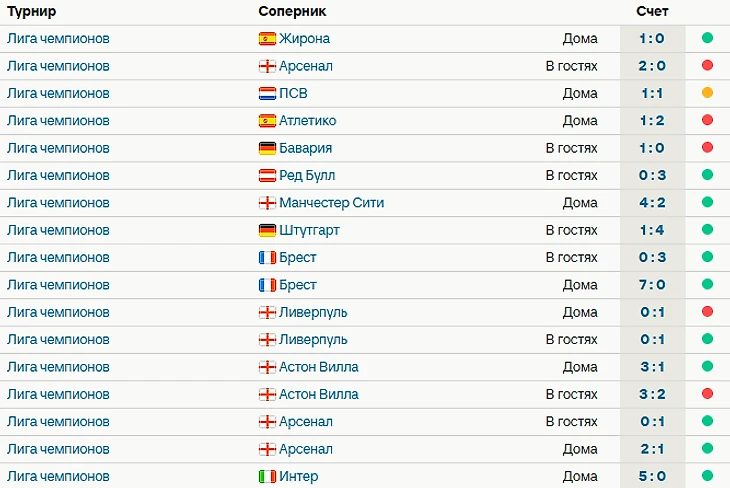Open the Манчестер Сити opponent link

(x=331, y=203)
